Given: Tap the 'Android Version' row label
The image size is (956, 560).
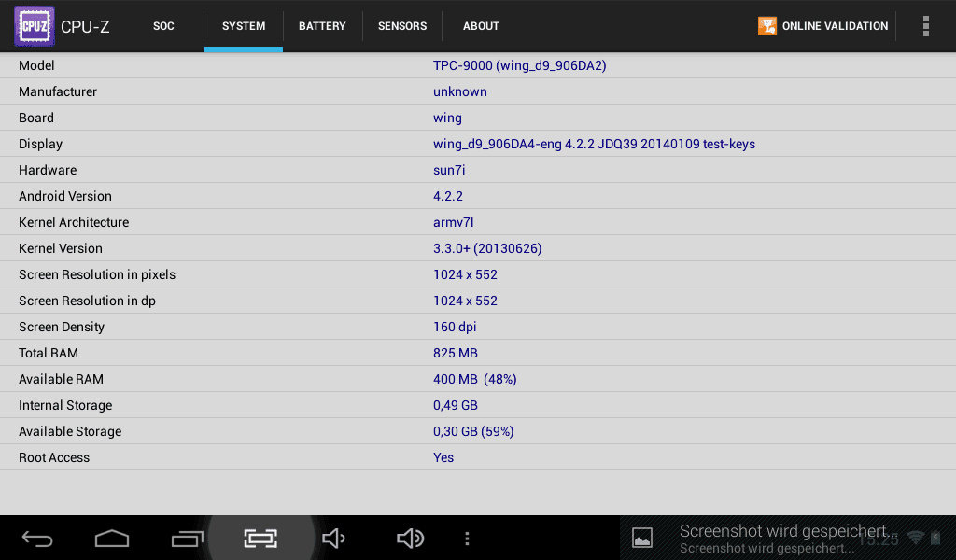Looking at the screenshot, I should [x=65, y=196].
